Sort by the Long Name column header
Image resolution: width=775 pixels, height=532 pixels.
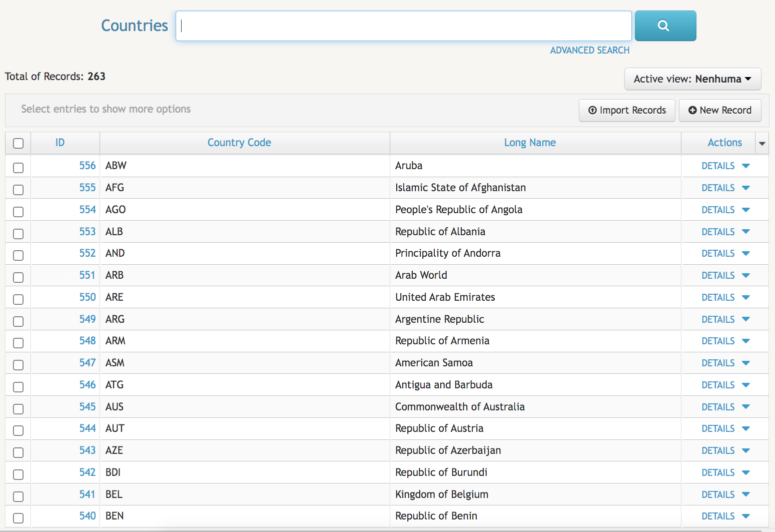coord(530,143)
